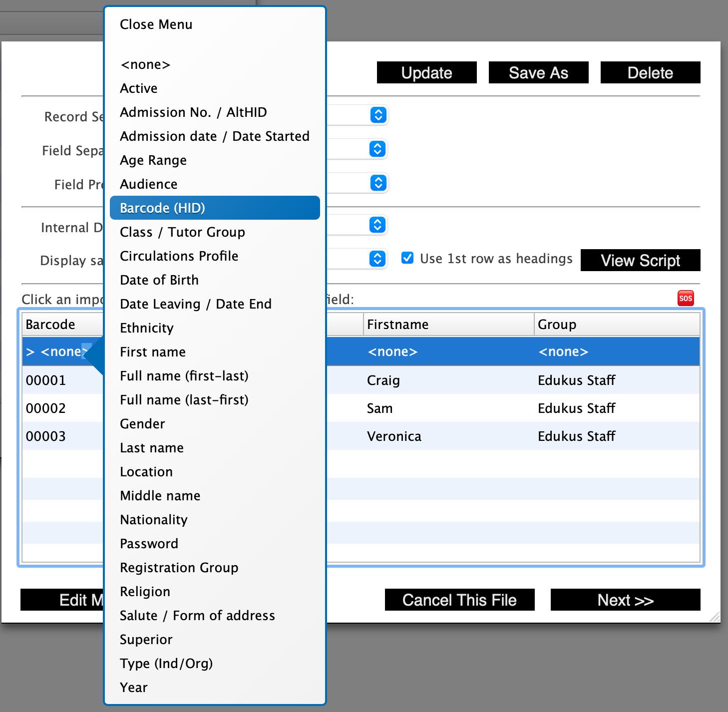The image size is (728, 712).
Task: Choose Date Leaving / Date End entry
Action: point(215,304)
